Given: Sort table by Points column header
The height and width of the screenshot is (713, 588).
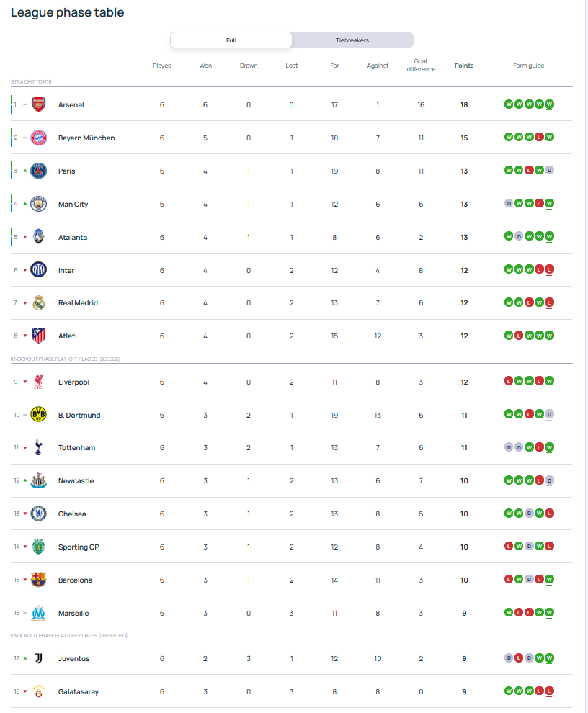Looking at the screenshot, I should click(464, 66).
